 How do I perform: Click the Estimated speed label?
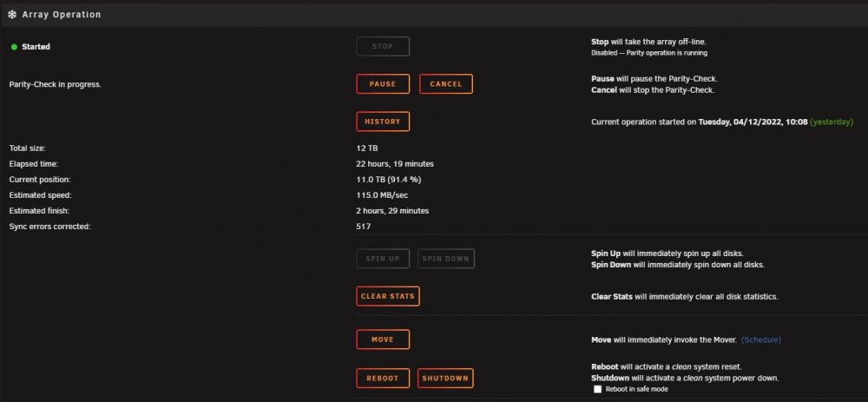[x=41, y=194]
